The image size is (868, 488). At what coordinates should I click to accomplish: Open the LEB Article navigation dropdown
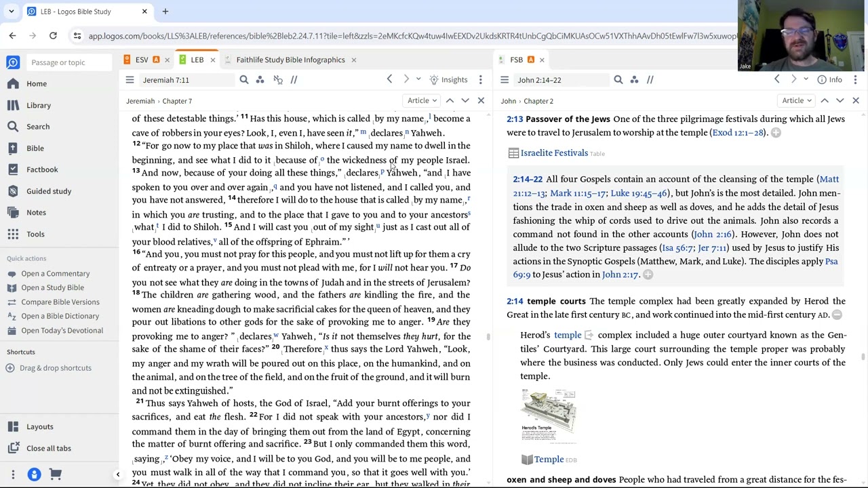point(422,101)
